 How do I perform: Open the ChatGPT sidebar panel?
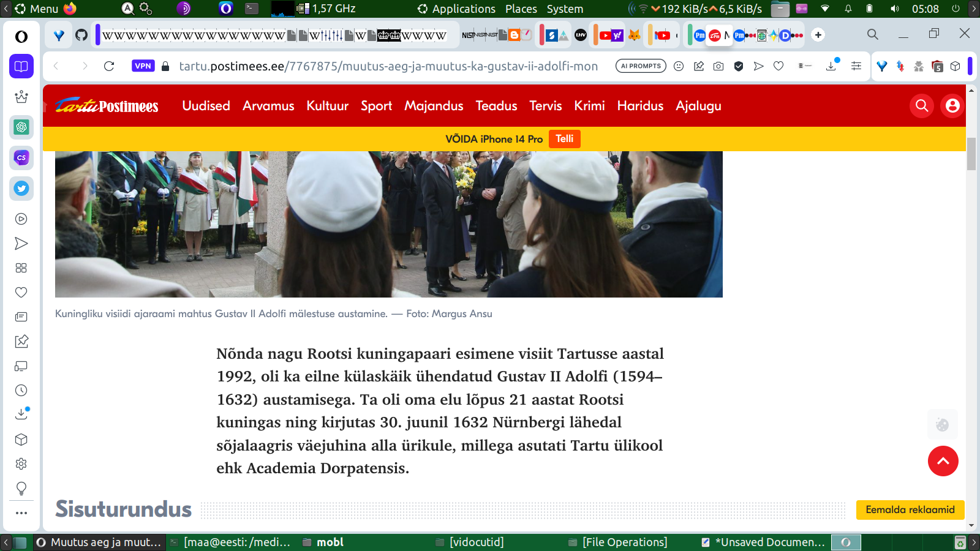(21, 127)
